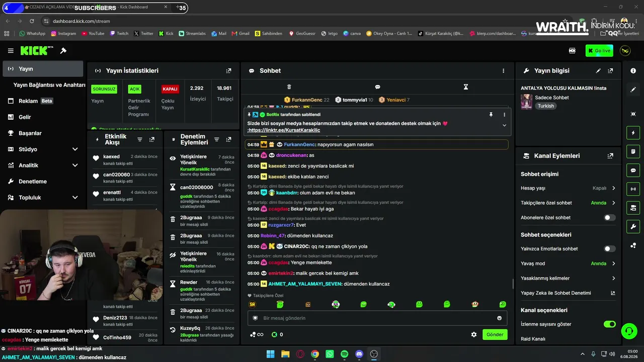Open the Sohbet panel three-dot menu

point(503,71)
